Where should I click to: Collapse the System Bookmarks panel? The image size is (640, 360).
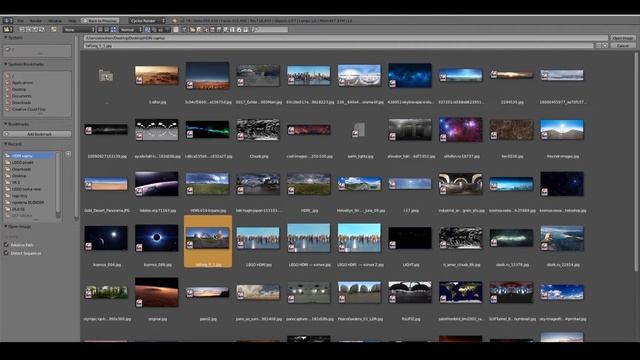coord(6,64)
